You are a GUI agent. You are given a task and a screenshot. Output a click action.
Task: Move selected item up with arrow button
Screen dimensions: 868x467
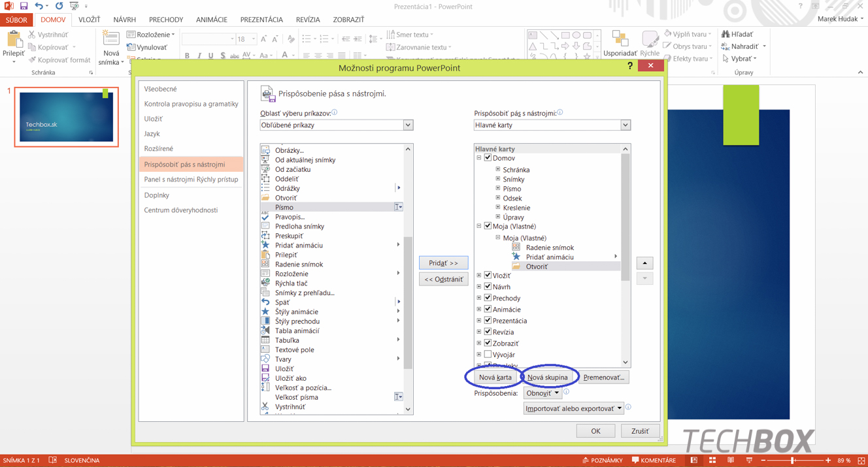pyautogui.click(x=644, y=263)
